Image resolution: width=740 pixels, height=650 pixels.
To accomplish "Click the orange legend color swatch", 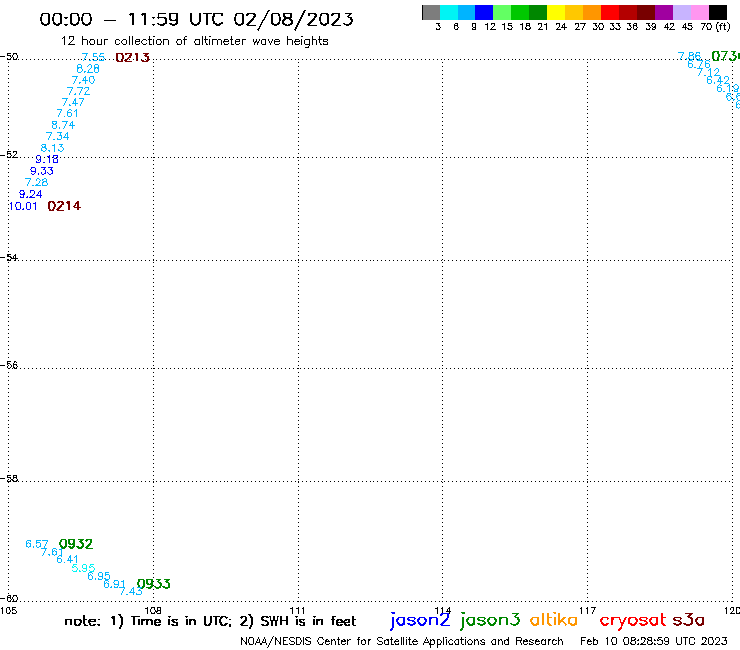I will 592,12.
